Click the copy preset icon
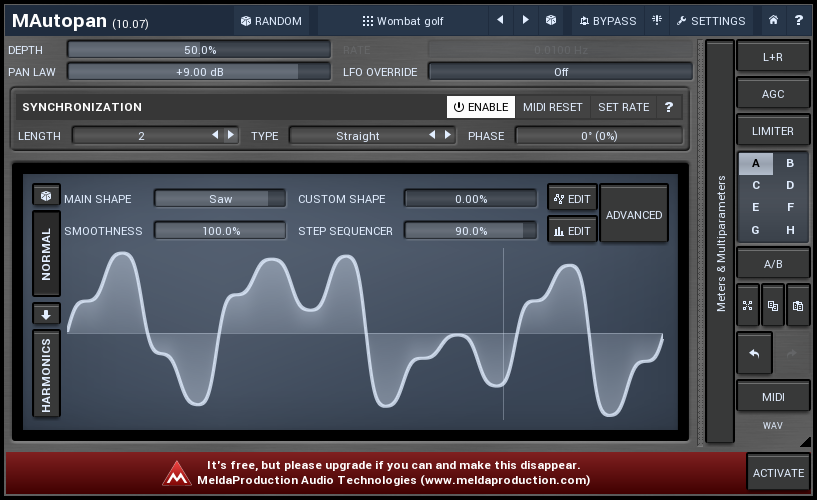The height and width of the screenshot is (500, 817). [x=773, y=306]
